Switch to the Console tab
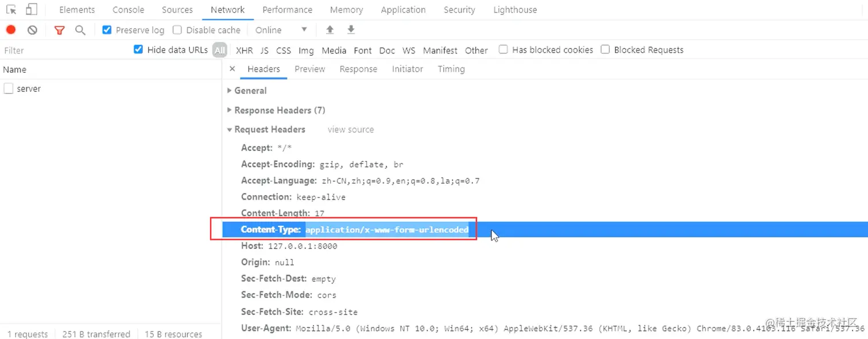The height and width of the screenshot is (339, 868). click(x=129, y=10)
